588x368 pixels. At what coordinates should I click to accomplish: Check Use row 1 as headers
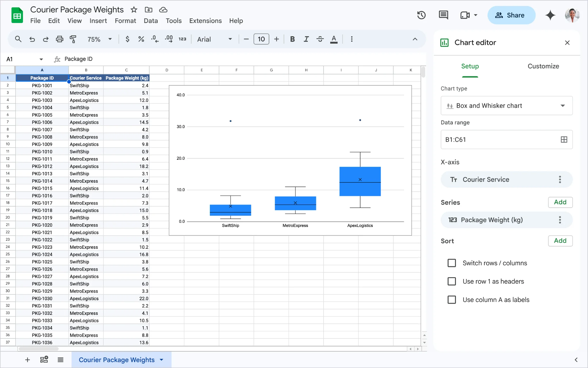[x=452, y=281]
